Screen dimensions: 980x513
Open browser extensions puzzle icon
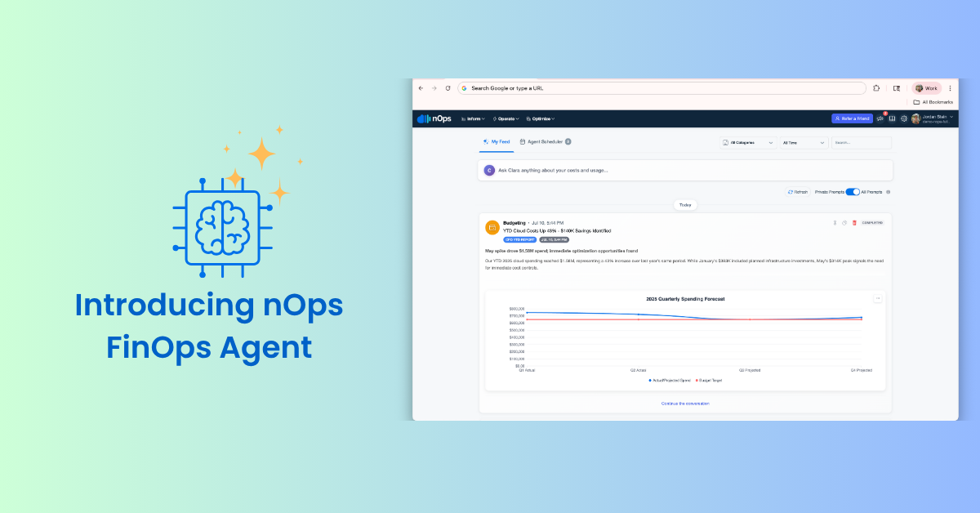876,88
